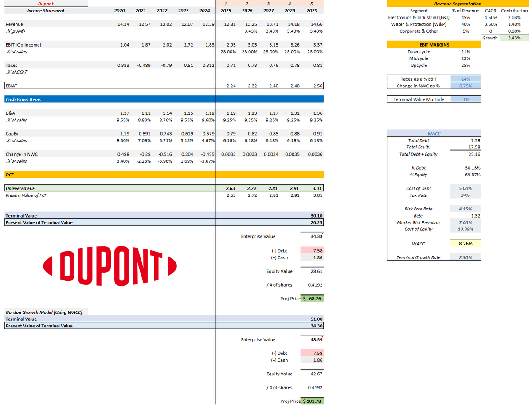This screenshot has width=532, height=405.
Task: Select the yellow WACC 8.26% cell
Action: point(465,243)
